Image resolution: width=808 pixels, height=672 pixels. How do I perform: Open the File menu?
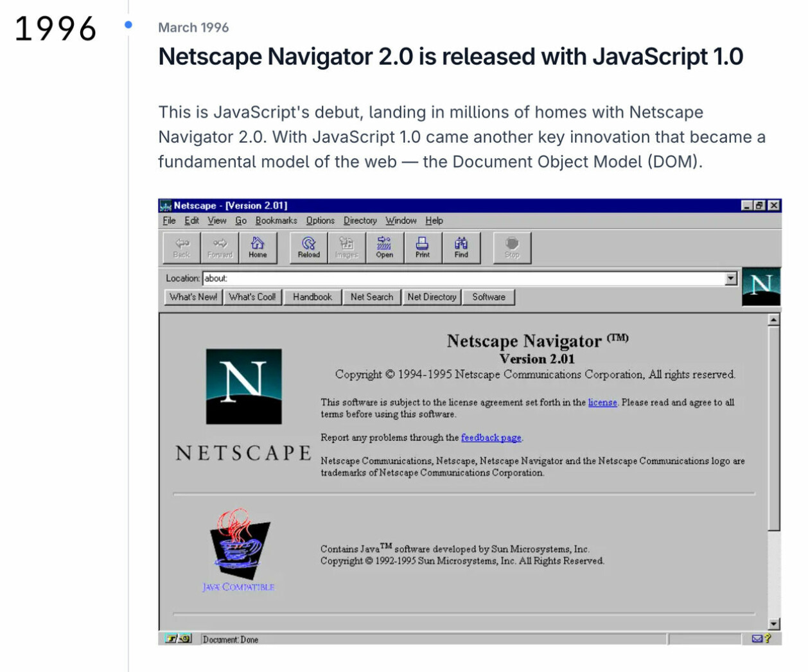coord(169,220)
